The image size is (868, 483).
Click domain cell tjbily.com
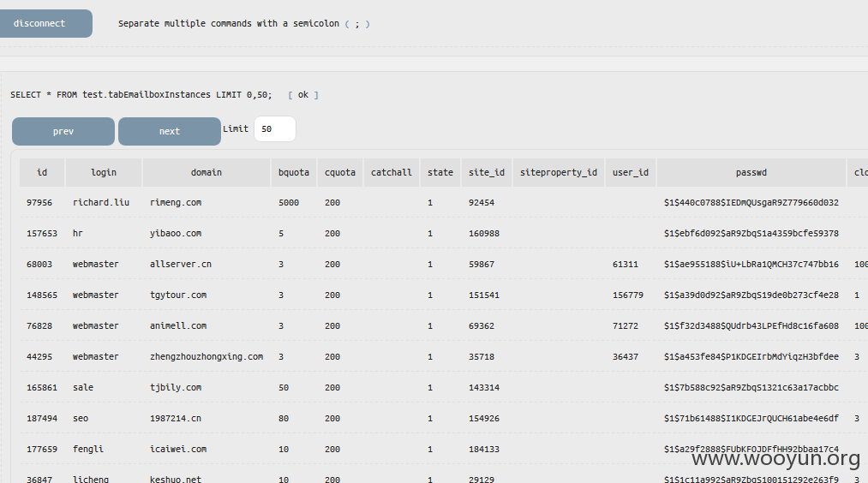tap(176, 388)
